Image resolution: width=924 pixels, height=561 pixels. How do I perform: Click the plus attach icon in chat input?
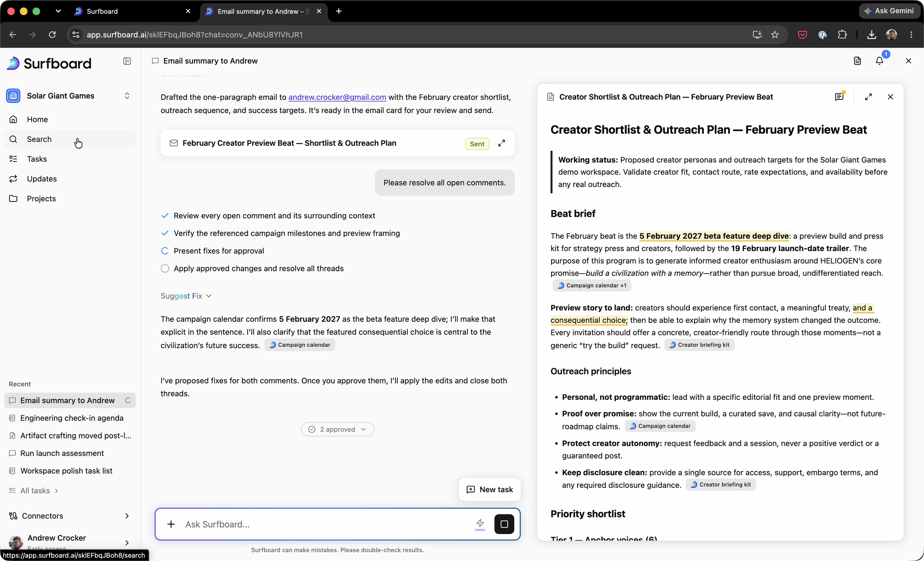tap(171, 524)
